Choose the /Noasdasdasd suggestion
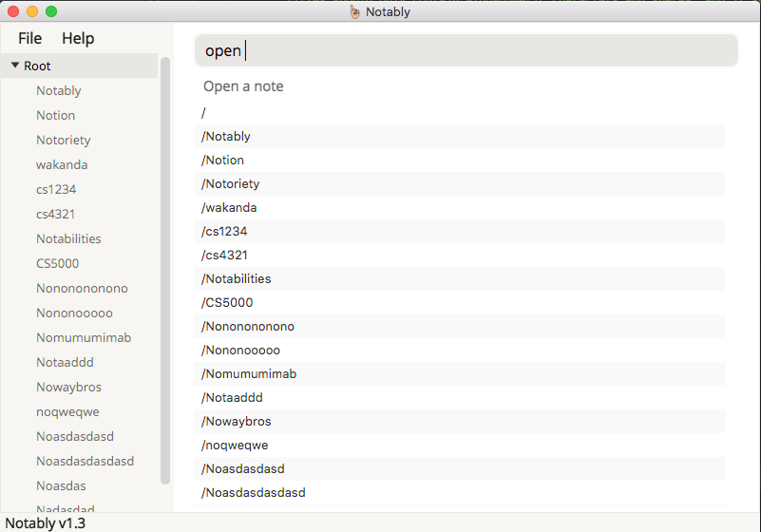 coord(459,469)
